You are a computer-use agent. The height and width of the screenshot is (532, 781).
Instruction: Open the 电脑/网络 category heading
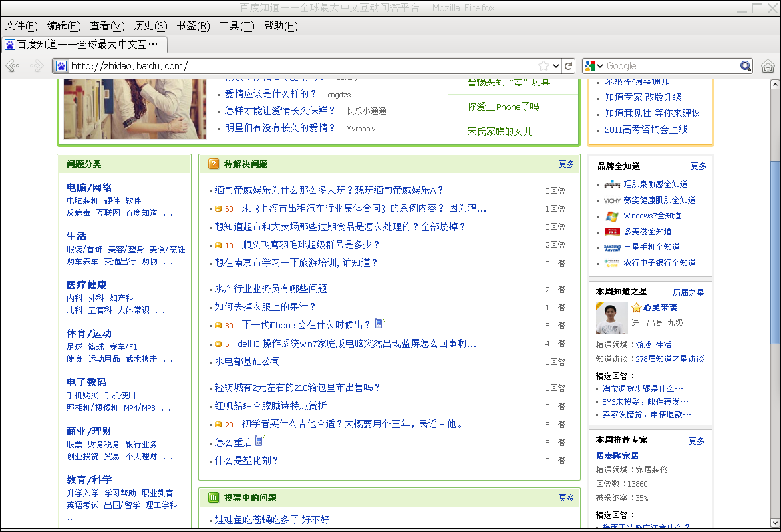(89, 188)
